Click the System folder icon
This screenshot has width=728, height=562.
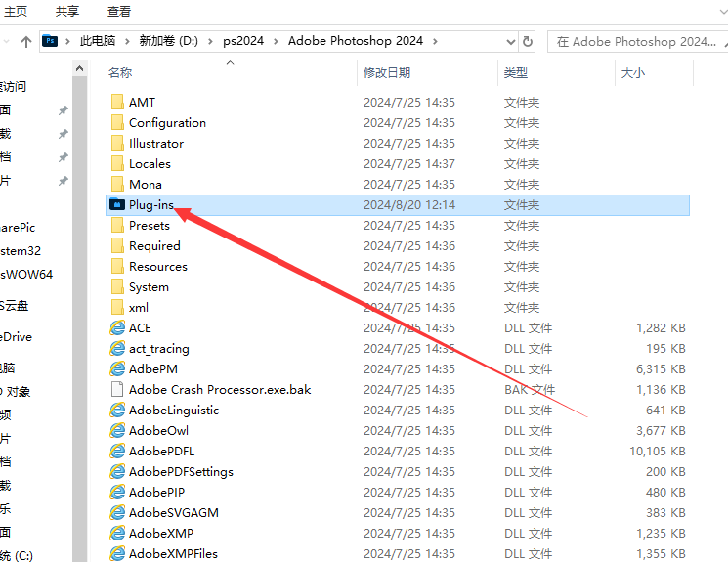click(x=117, y=286)
